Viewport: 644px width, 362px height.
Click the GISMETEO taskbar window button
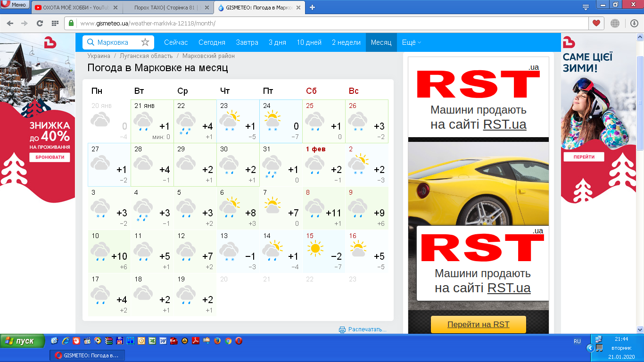click(x=87, y=355)
